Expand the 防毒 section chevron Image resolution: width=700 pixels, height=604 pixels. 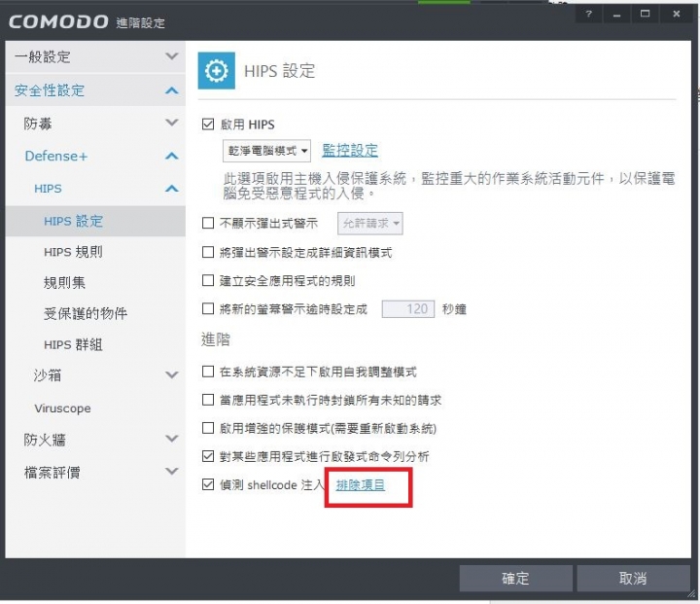point(172,123)
